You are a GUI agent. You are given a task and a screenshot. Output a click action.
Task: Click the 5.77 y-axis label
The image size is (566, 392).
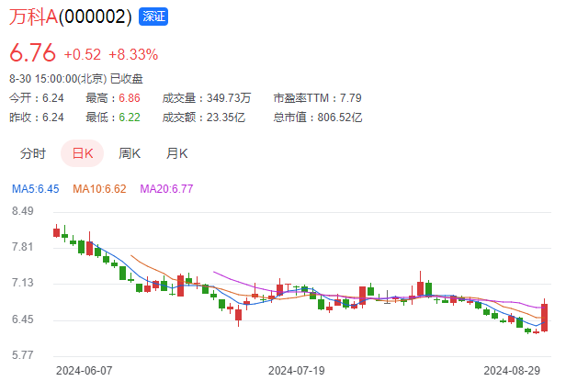(22, 355)
